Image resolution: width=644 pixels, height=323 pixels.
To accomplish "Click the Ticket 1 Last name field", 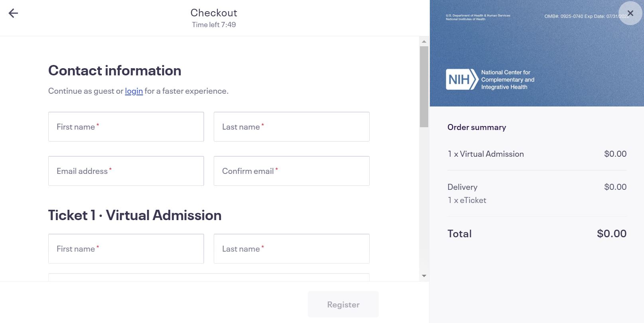I will (291, 249).
